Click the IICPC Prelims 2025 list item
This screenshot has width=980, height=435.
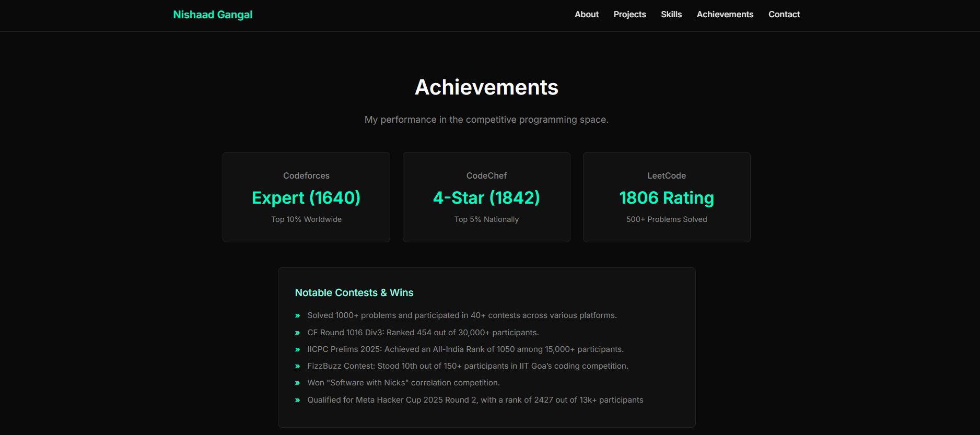465,349
